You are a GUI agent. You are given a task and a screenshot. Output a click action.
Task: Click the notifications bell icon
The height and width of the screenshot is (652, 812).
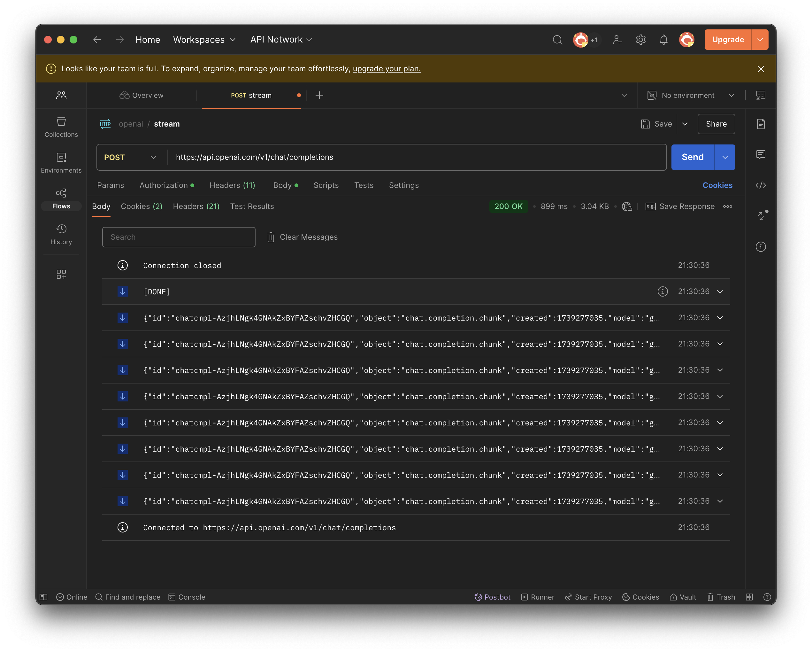pos(663,40)
